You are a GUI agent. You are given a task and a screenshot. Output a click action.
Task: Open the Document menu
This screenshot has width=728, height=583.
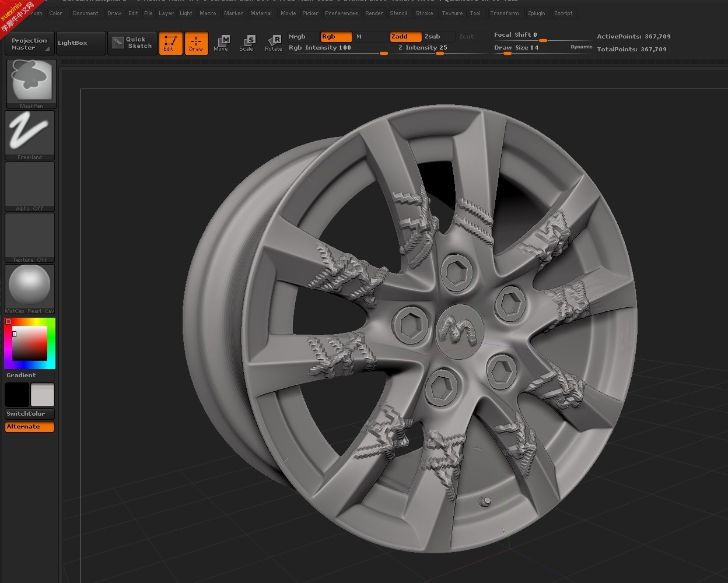86,13
